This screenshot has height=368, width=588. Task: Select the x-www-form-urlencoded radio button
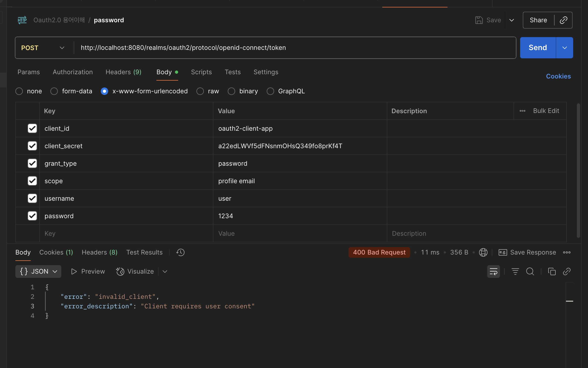point(104,91)
